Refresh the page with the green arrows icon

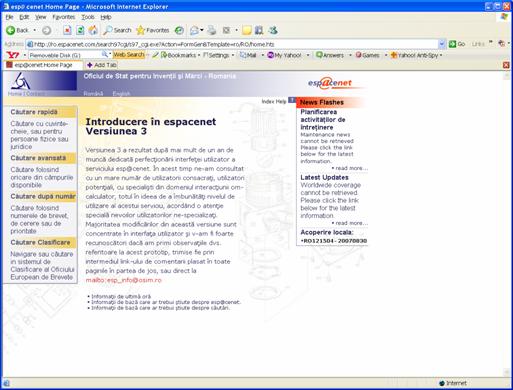coord(80,30)
